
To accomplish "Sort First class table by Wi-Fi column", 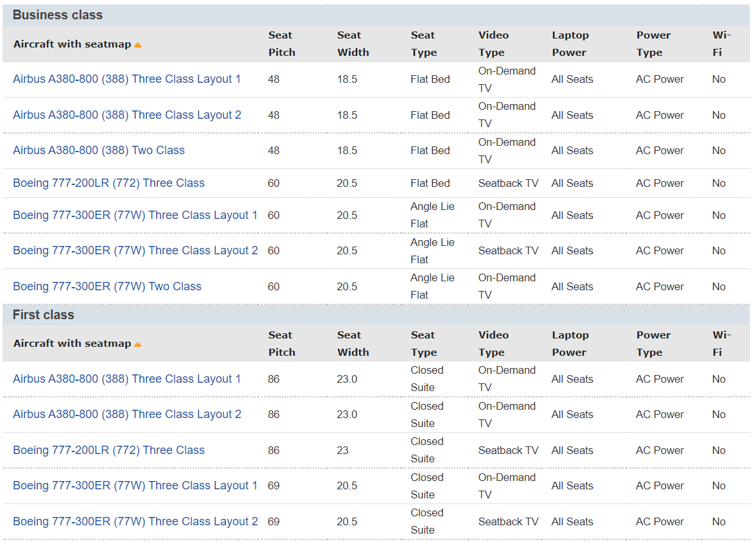I will click(721, 344).
